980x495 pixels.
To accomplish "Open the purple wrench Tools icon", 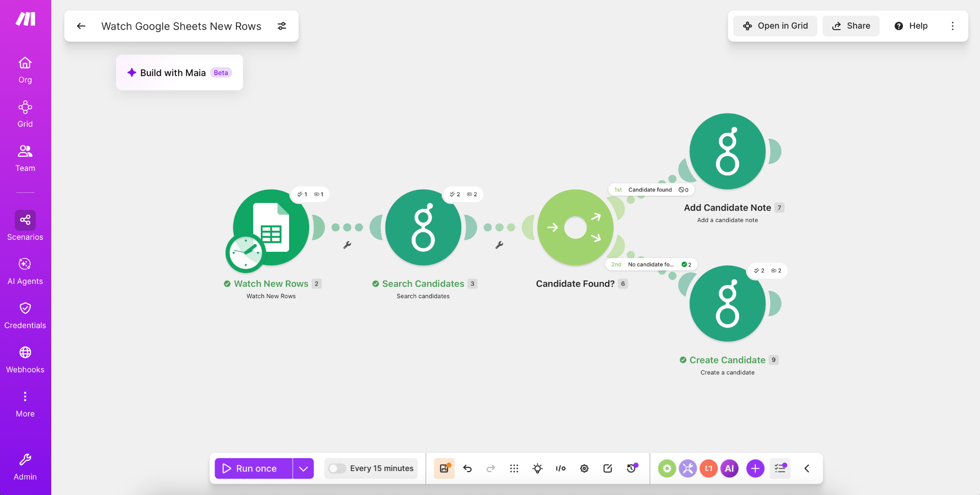I will coord(688,468).
